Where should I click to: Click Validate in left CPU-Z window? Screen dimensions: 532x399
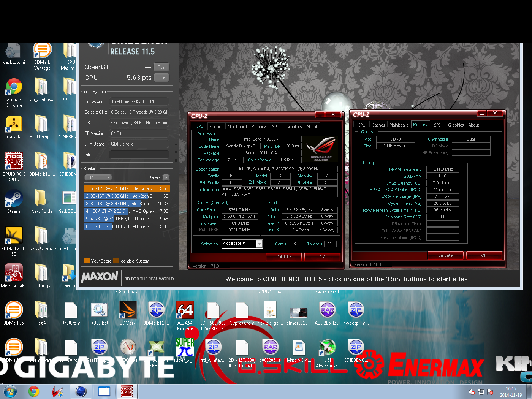coord(283,257)
